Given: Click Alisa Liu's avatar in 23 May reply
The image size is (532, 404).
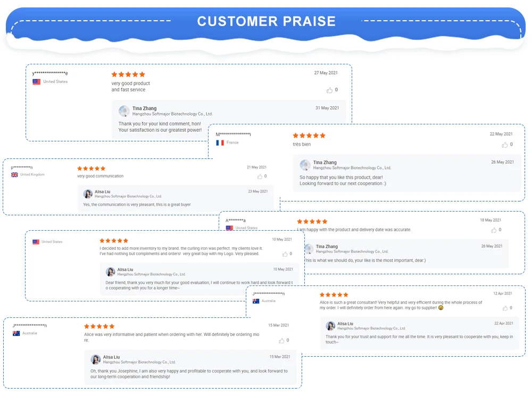Looking at the screenshot, I should pos(88,194).
